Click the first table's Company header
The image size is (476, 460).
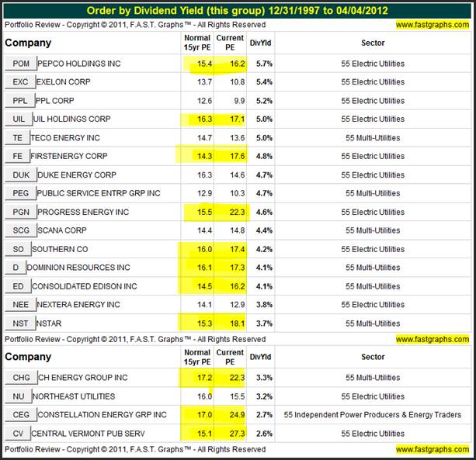pyautogui.click(x=28, y=43)
